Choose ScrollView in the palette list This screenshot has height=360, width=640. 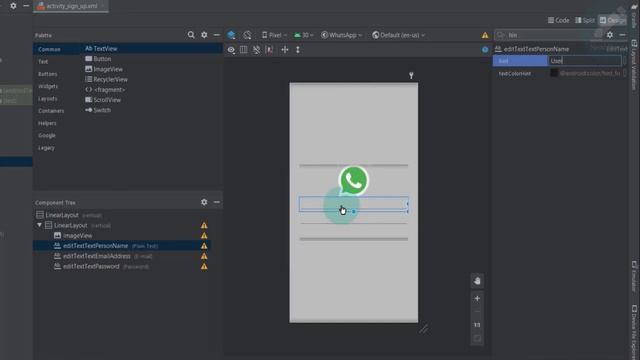[103, 100]
